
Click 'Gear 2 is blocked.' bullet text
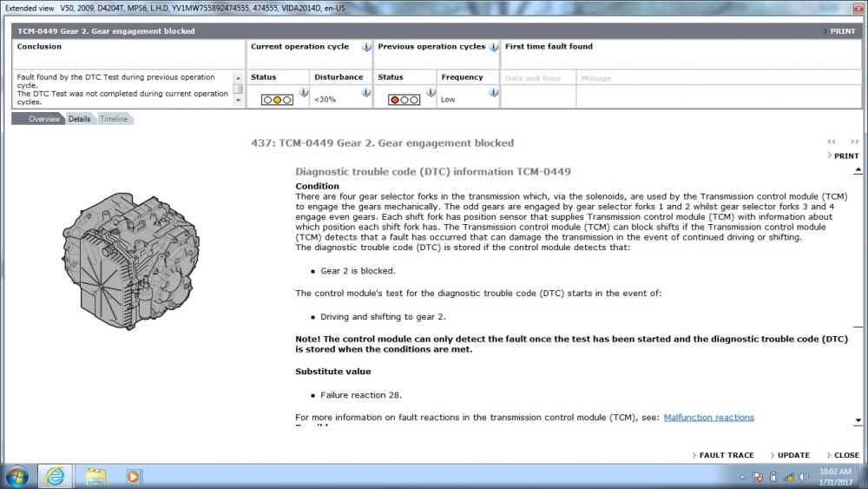(x=358, y=271)
